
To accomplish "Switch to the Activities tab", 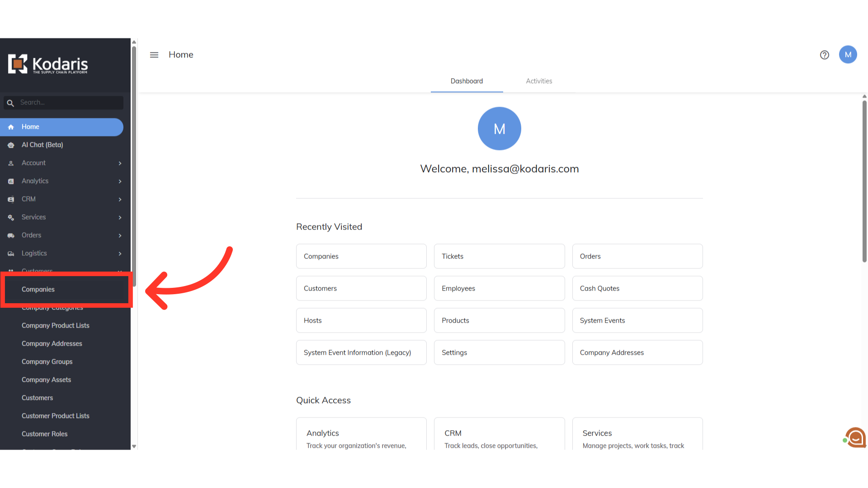I will pyautogui.click(x=539, y=81).
